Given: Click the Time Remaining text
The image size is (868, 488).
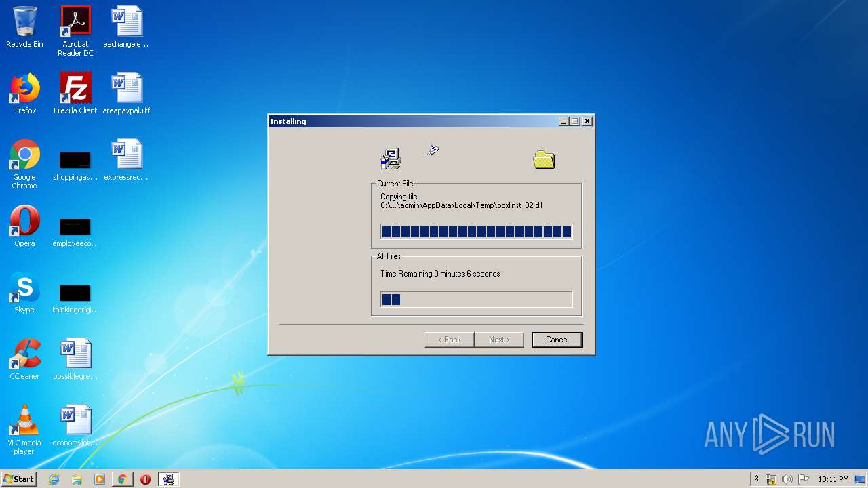Looking at the screenshot, I should click(x=440, y=274).
